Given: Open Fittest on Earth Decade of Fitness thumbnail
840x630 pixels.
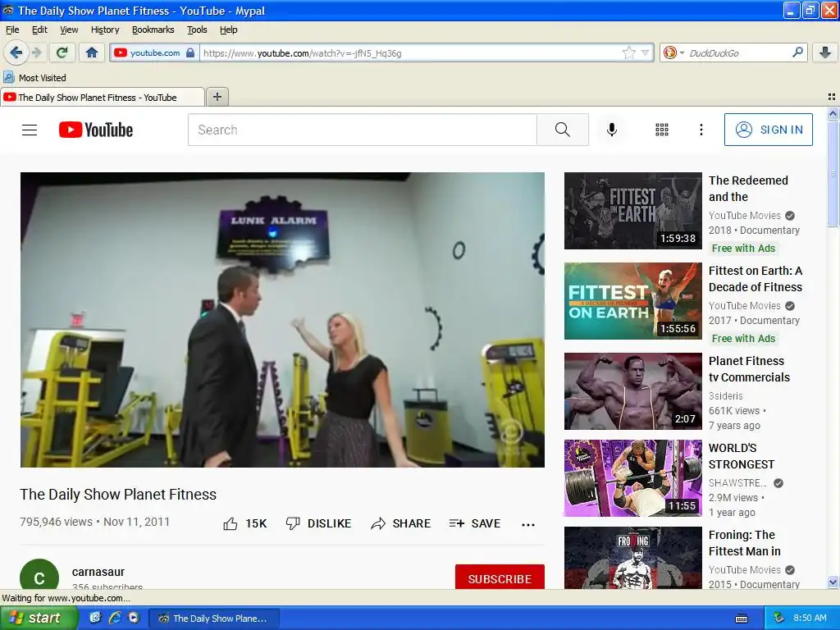Looking at the screenshot, I should (632, 301).
